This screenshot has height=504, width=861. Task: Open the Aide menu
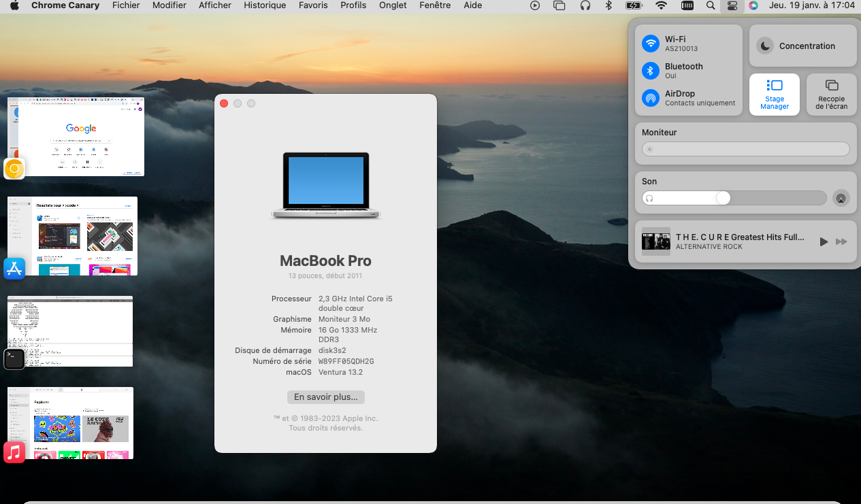472,5
